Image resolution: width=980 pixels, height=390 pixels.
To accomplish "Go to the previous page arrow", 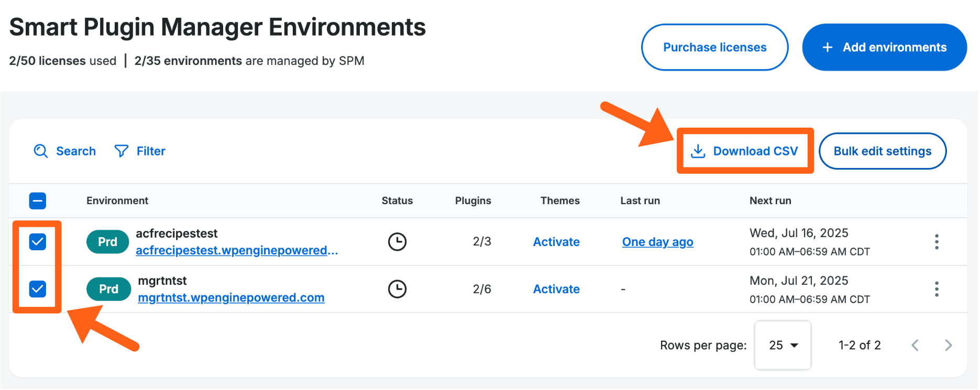I will tap(915, 346).
